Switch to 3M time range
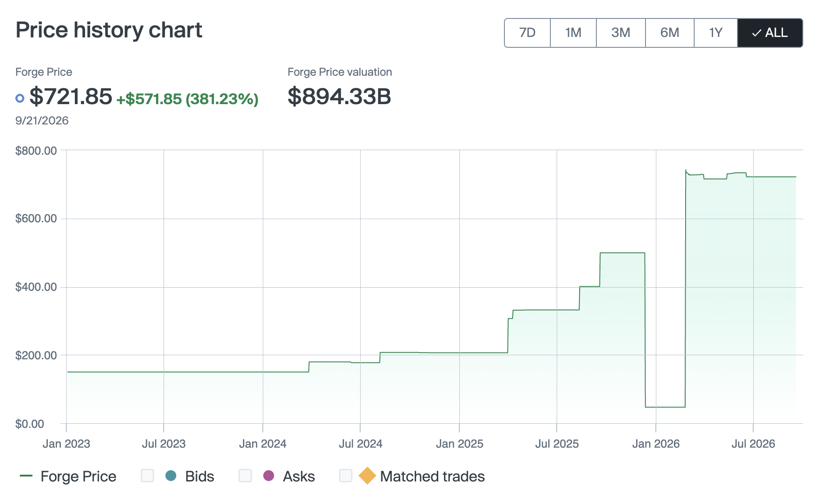The width and height of the screenshot is (824, 504). pos(621,33)
